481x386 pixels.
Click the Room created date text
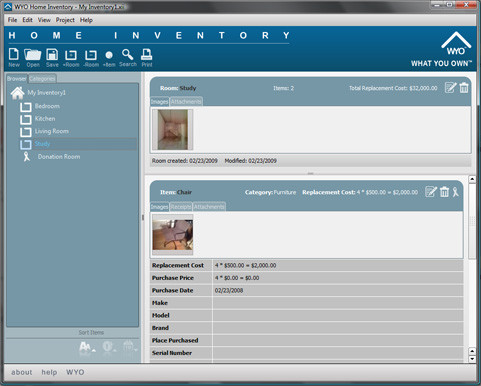pyautogui.click(x=185, y=161)
